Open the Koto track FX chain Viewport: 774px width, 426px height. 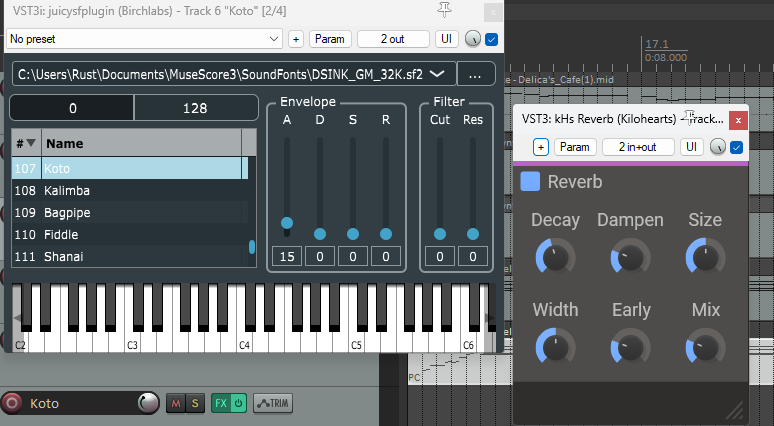click(x=219, y=404)
